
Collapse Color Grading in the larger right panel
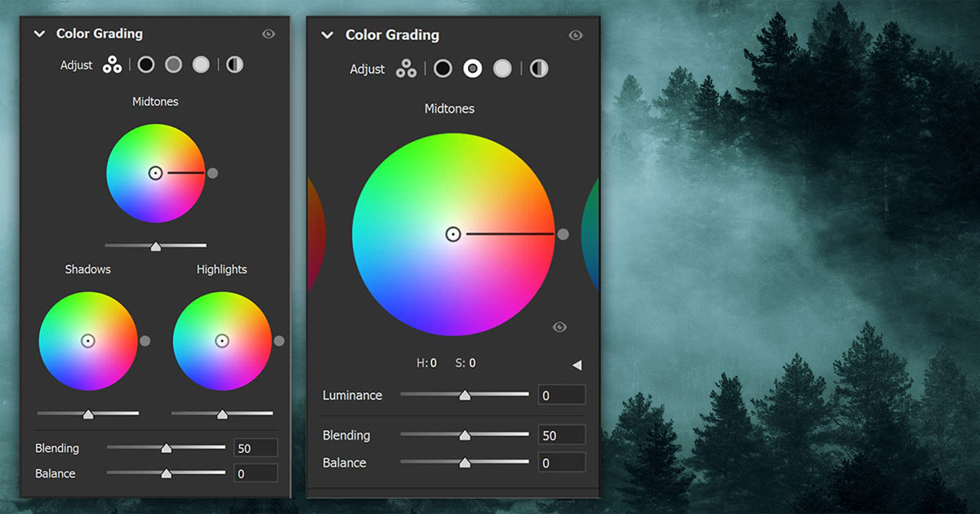tap(327, 35)
